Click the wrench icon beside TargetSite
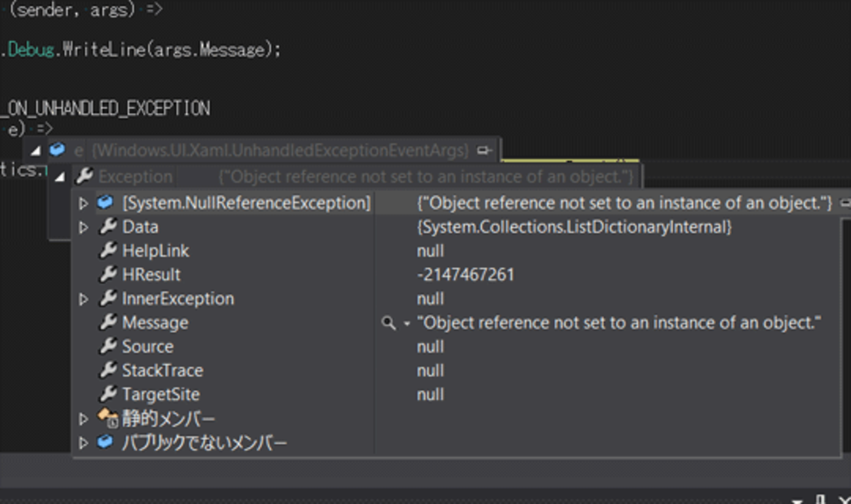Image resolution: width=851 pixels, height=504 pixels. [107, 394]
